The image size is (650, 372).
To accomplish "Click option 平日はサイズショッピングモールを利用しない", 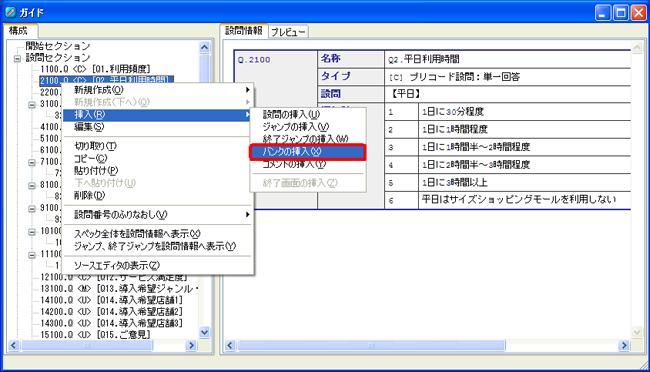I will tap(519, 199).
